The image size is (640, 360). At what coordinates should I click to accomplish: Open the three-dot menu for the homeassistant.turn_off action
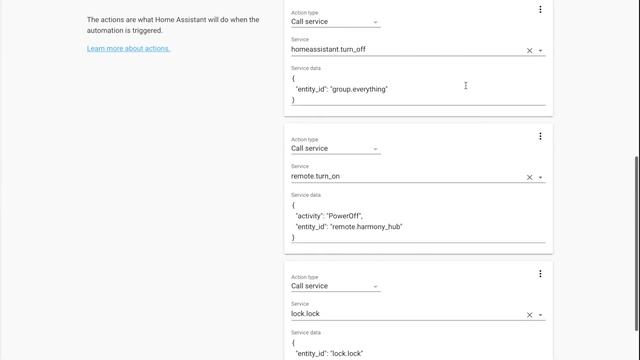tap(540, 9)
